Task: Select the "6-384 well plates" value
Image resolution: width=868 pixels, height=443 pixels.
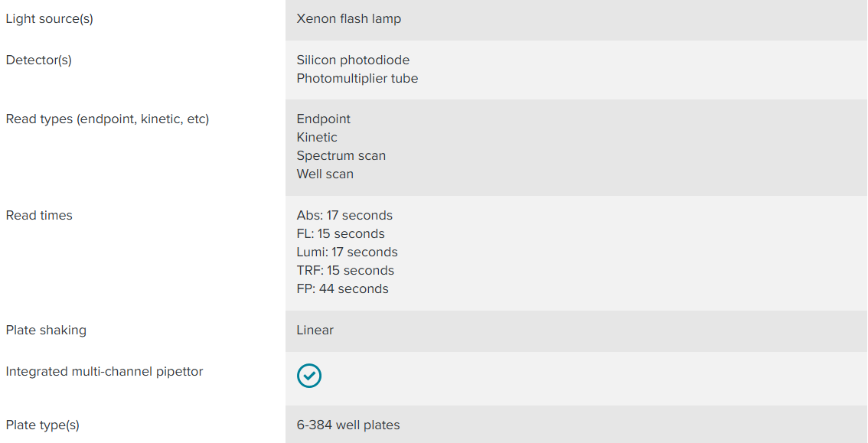Action: [x=348, y=425]
